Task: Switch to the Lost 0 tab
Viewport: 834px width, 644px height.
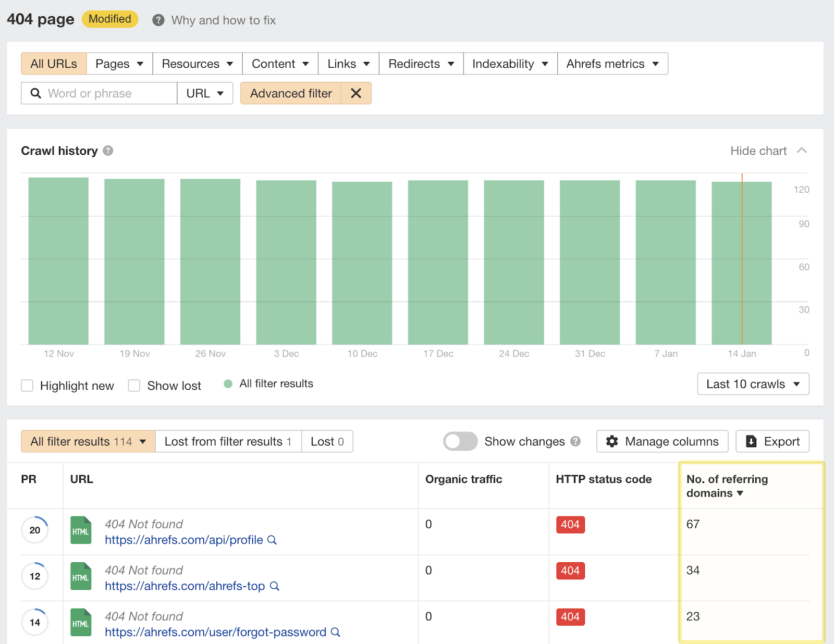Action: pyautogui.click(x=327, y=441)
